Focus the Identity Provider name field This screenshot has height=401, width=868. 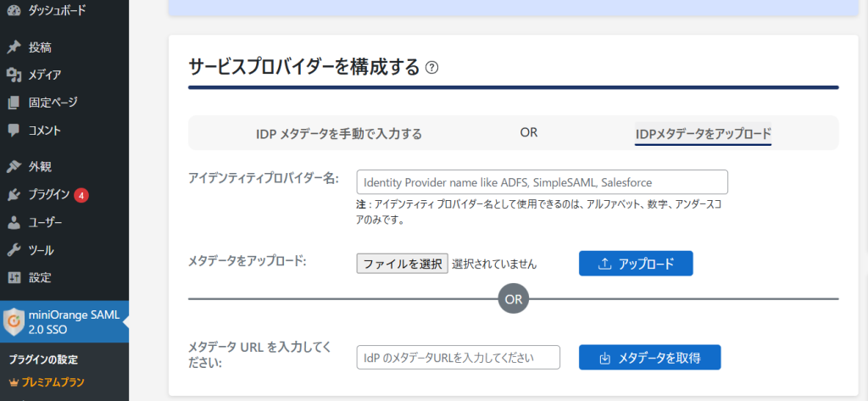point(542,182)
